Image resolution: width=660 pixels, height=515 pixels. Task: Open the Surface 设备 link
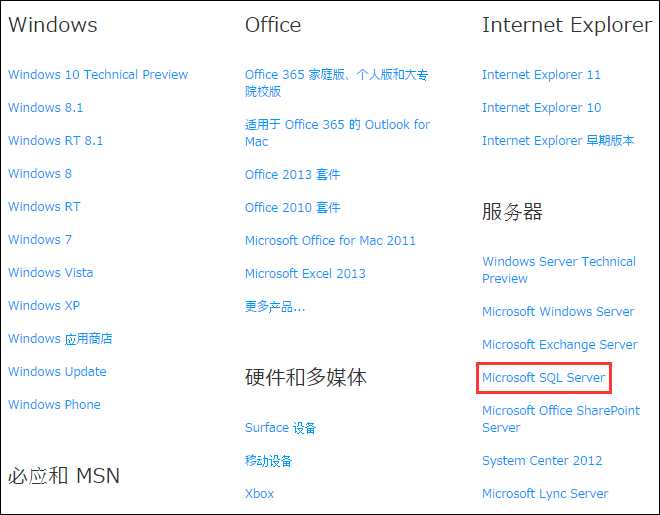tap(280, 427)
